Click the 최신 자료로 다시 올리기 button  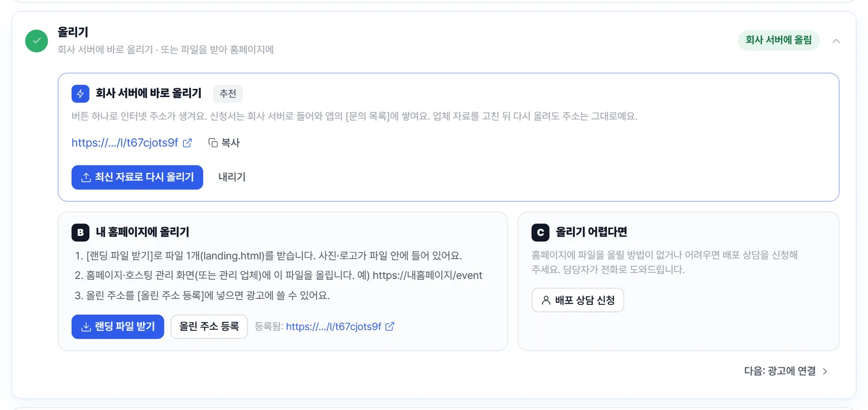(x=137, y=177)
